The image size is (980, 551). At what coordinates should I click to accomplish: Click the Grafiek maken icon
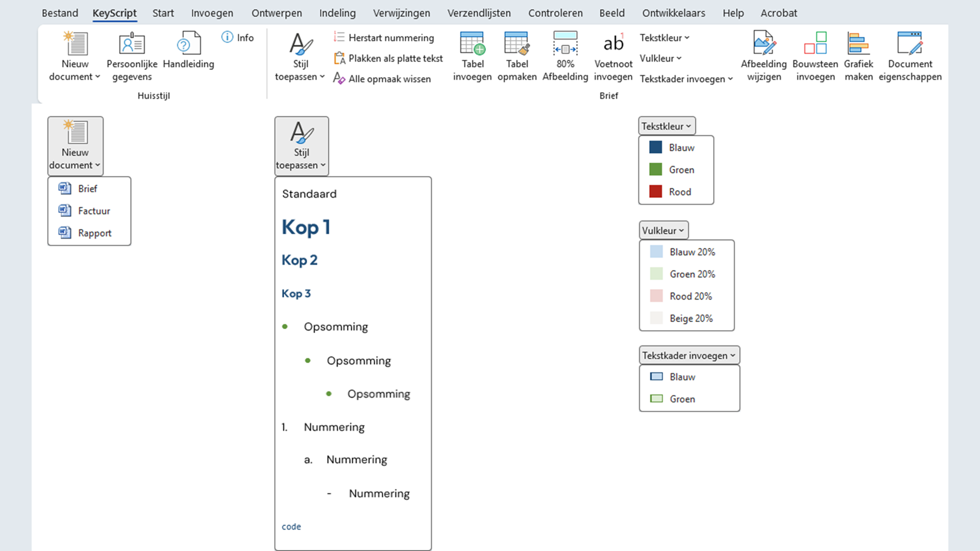pos(859,43)
